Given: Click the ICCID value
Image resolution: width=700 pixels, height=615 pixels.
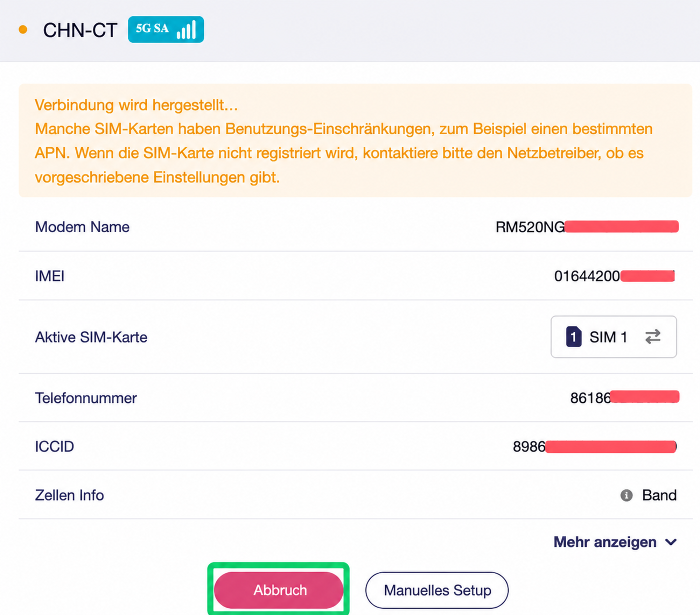Looking at the screenshot, I should click(x=595, y=447).
